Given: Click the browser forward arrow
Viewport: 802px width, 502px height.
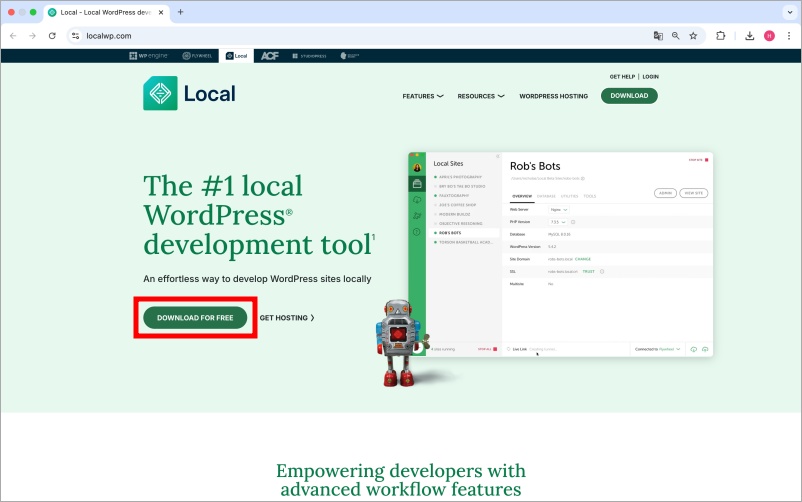Looking at the screenshot, I should [x=32, y=36].
